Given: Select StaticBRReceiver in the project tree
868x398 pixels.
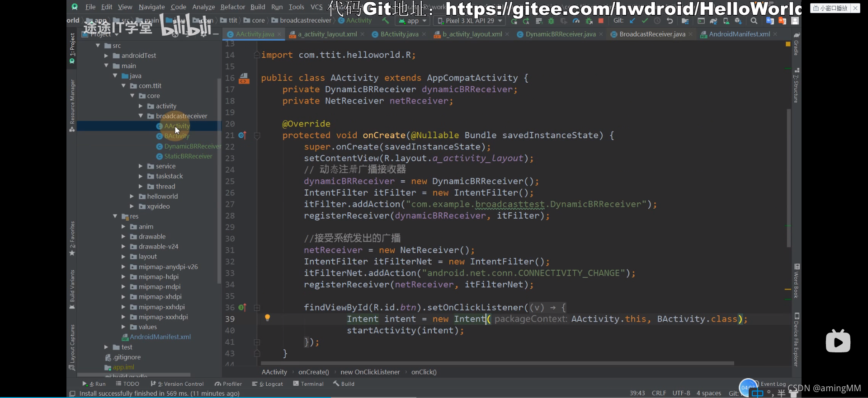Looking at the screenshot, I should tap(188, 156).
